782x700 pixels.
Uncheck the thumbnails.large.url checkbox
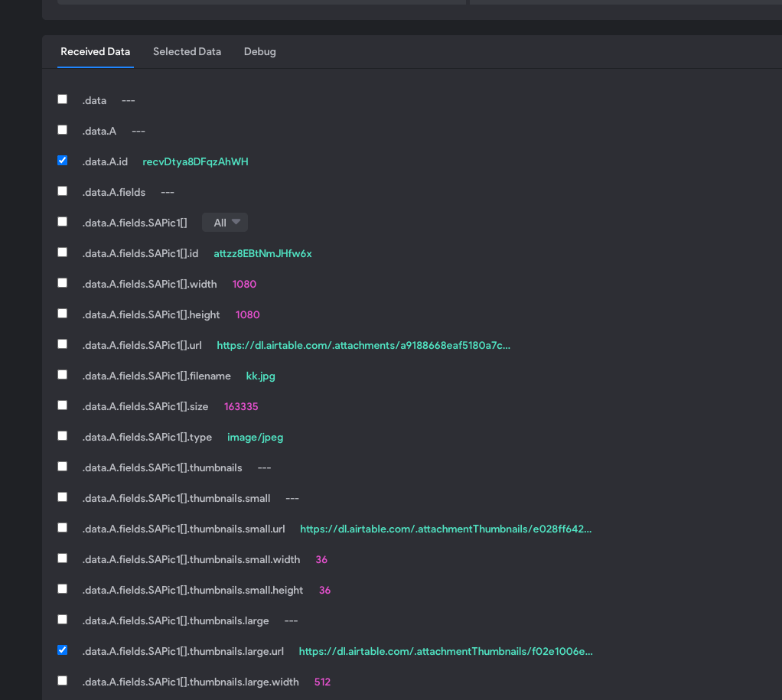point(62,650)
